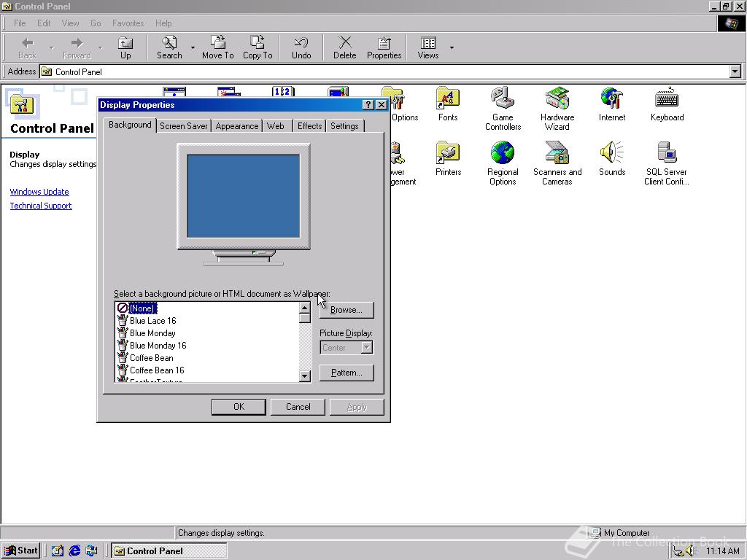Expand the Views toolbar dropdown arrow
The height and width of the screenshot is (560, 747).
click(x=452, y=48)
